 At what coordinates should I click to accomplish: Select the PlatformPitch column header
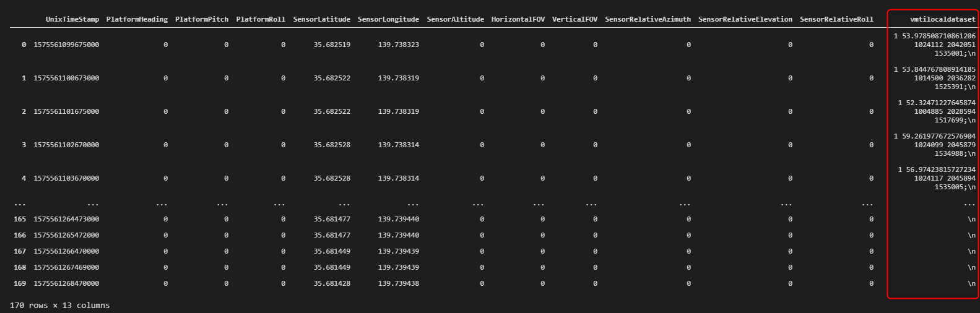click(x=202, y=19)
